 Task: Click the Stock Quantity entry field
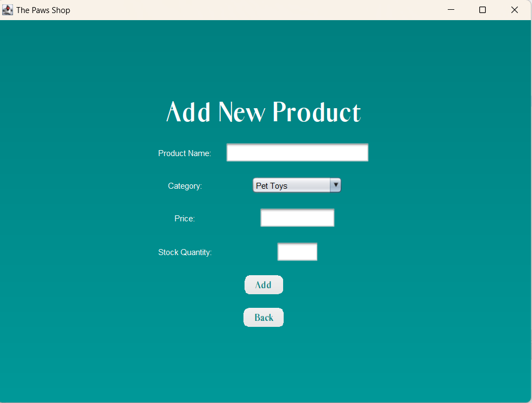pyautogui.click(x=297, y=251)
